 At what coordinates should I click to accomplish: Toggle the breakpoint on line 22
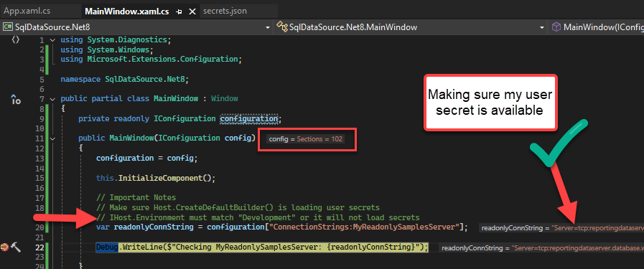(4, 247)
